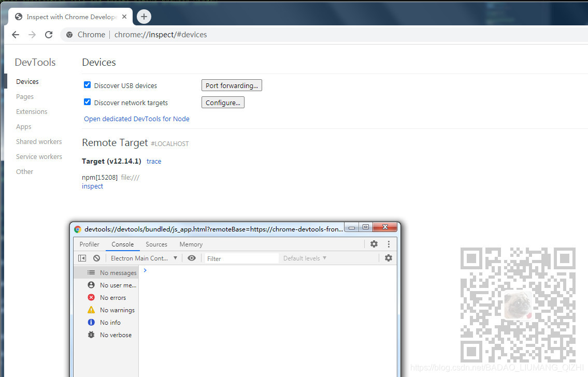Reload the chrome://inspect page
This screenshot has width=588, height=377.
tap(49, 35)
